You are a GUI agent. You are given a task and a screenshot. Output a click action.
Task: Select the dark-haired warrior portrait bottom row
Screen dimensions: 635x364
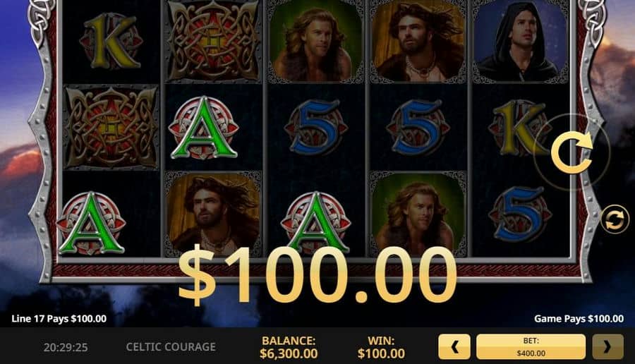point(213,213)
